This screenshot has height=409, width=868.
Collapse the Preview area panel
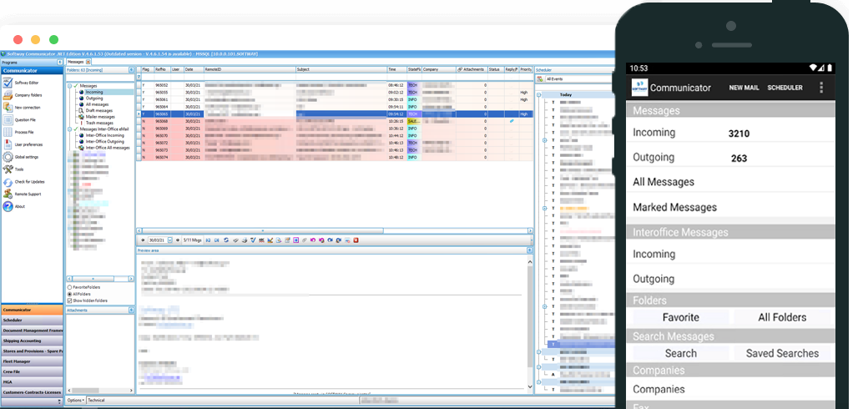click(530, 250)
